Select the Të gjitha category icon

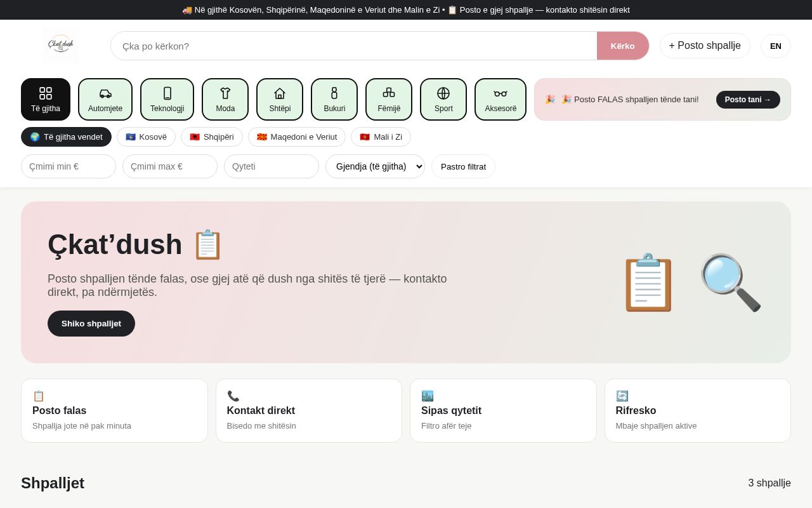46,99
